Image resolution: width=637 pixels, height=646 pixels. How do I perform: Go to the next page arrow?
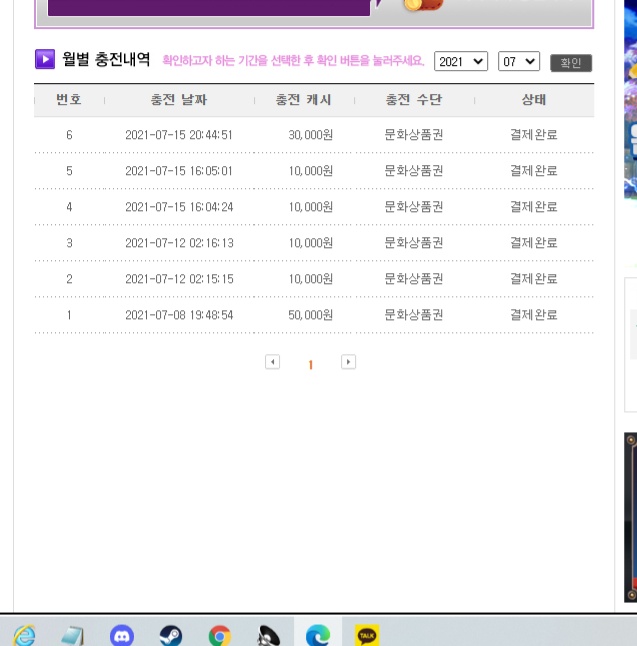click(x=348, y=362)
